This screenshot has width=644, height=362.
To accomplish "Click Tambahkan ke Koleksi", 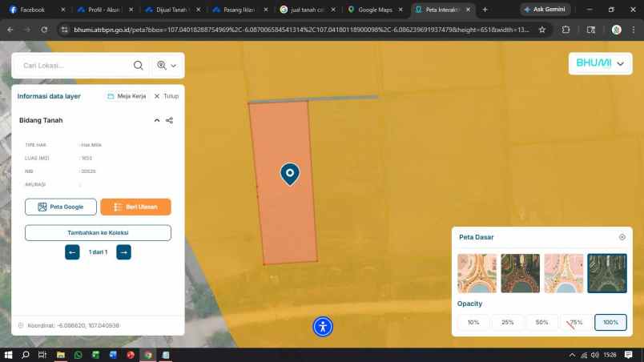I will (98, 233).
